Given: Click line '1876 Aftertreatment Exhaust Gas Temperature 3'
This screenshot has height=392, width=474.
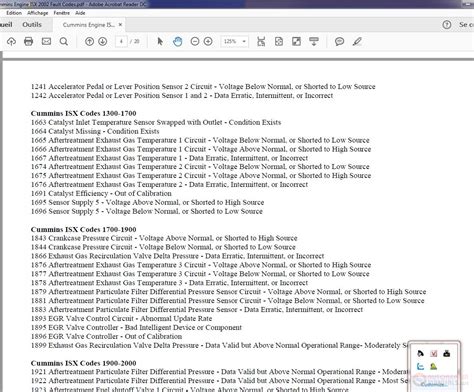Looking at the screenshot, I should click(x=201, y=265).
